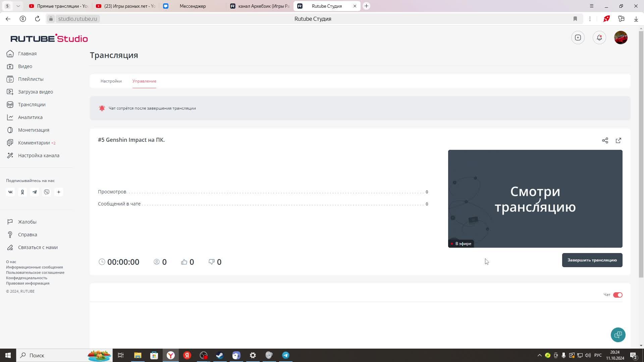The height and width of the screenshot is (362, 644).
Task: Switch to the Настройки tab
Action: [111, 81]
